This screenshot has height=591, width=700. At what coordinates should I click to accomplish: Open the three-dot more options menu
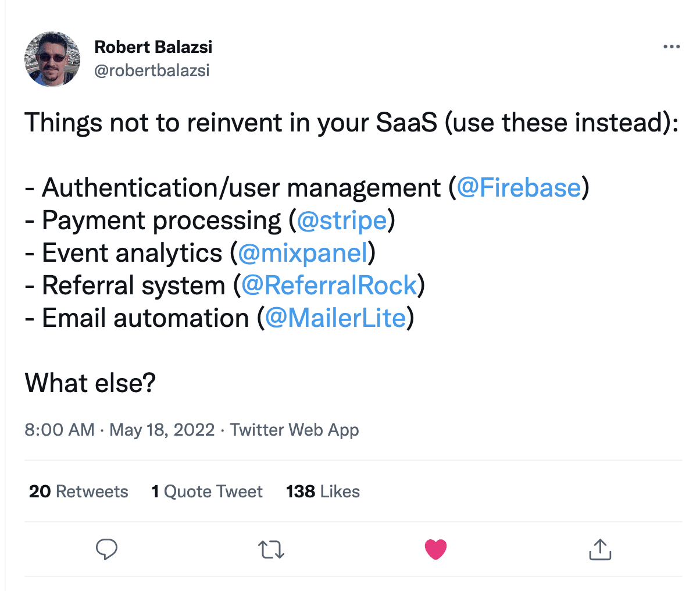pos(672,47)
